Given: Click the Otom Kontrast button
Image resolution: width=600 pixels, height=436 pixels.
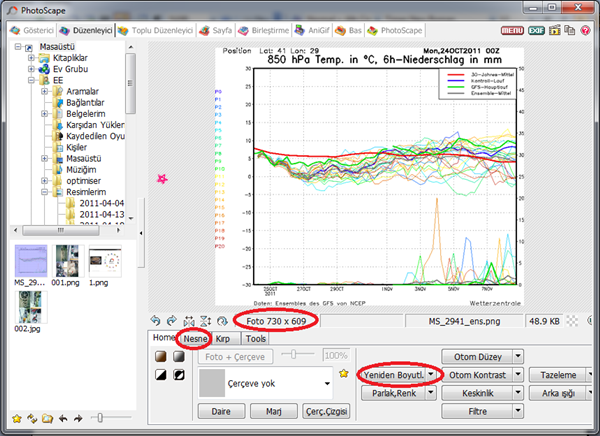Looking at the screenshot, I should (x=476, y=374).
